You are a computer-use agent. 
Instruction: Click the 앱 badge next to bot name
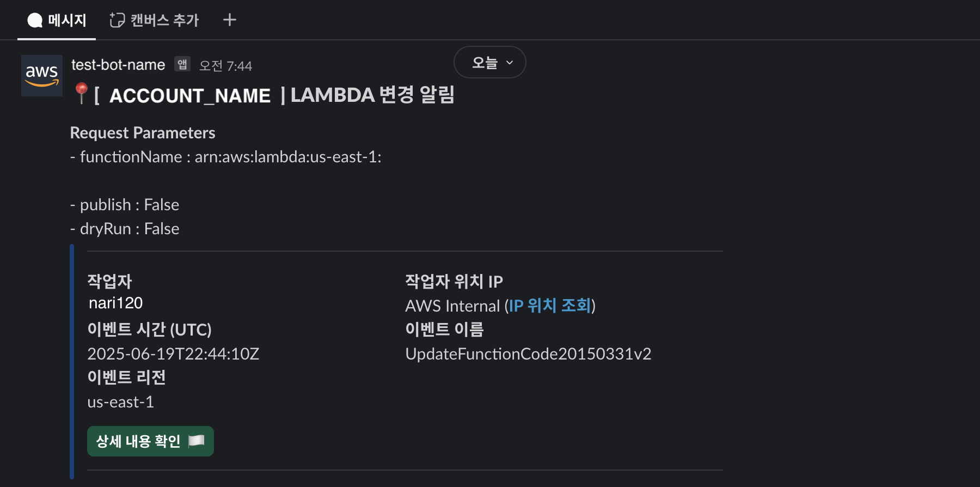182,64
